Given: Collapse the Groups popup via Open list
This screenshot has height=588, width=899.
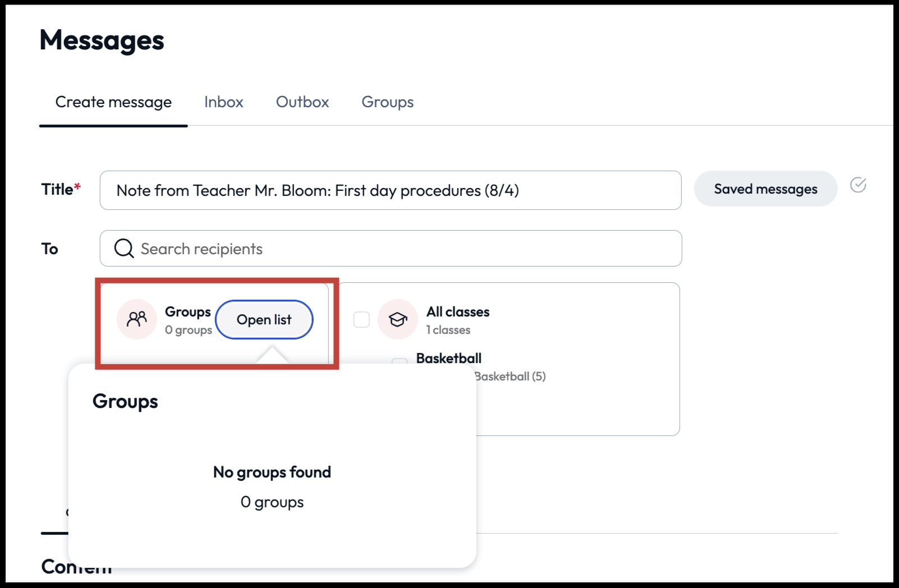Looking at the screenshot, I should [264, 319].
